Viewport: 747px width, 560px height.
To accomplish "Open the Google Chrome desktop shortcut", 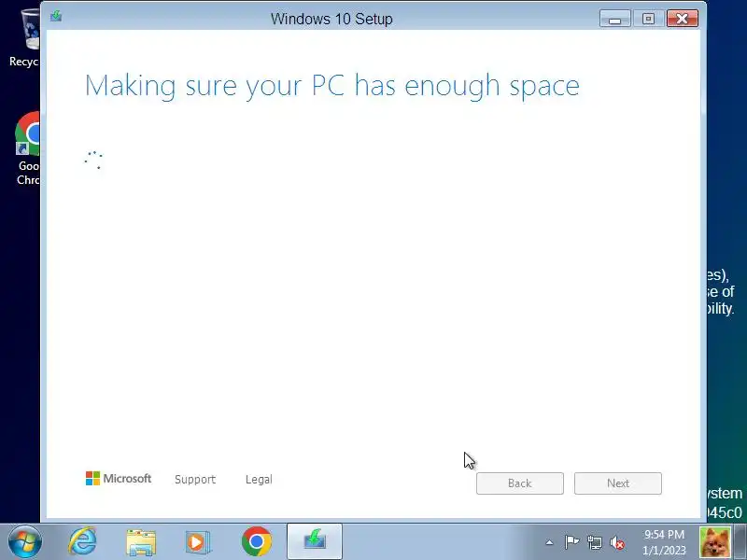I will coord(28,148).
